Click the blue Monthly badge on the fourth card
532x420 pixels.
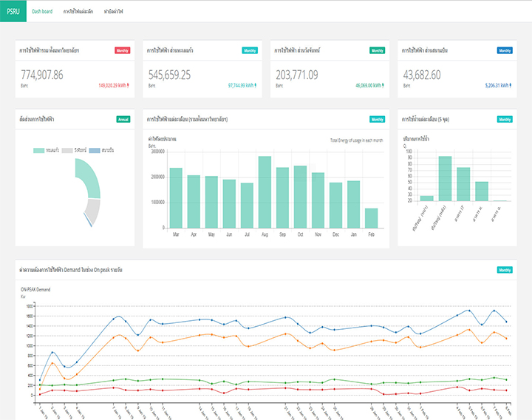coord(505,50)
